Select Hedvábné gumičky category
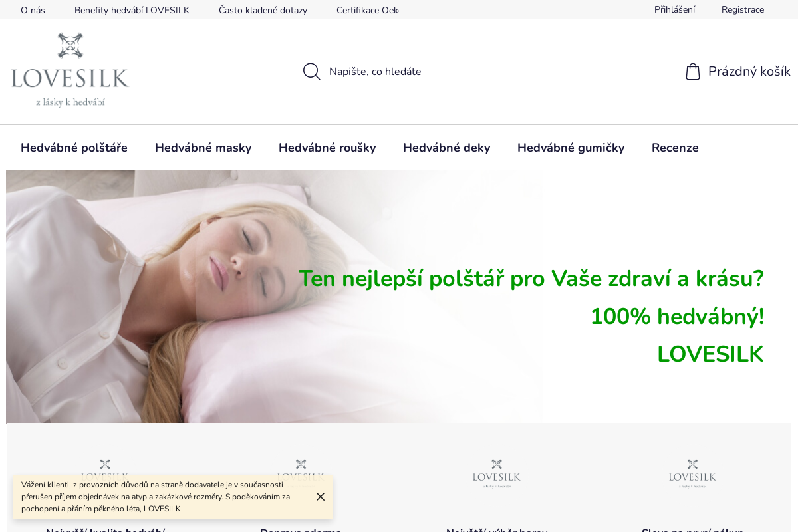798x532 pixels. point(571,148)
